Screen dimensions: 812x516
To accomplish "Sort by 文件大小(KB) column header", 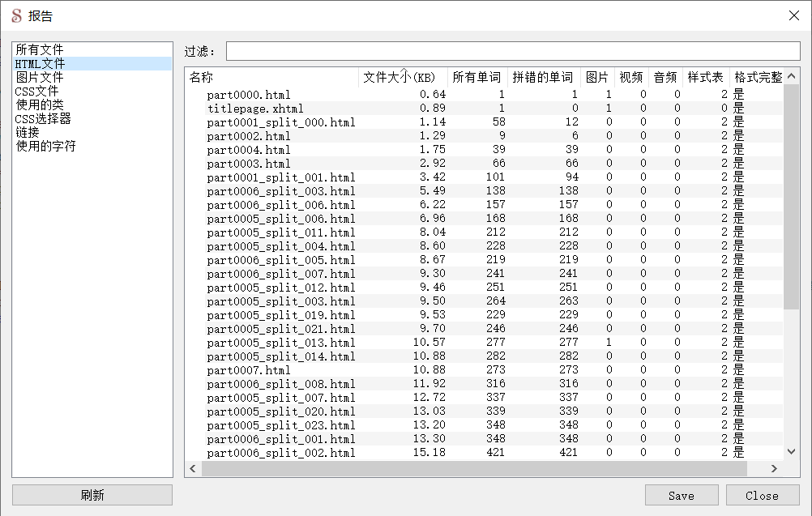I will [401, 76].
